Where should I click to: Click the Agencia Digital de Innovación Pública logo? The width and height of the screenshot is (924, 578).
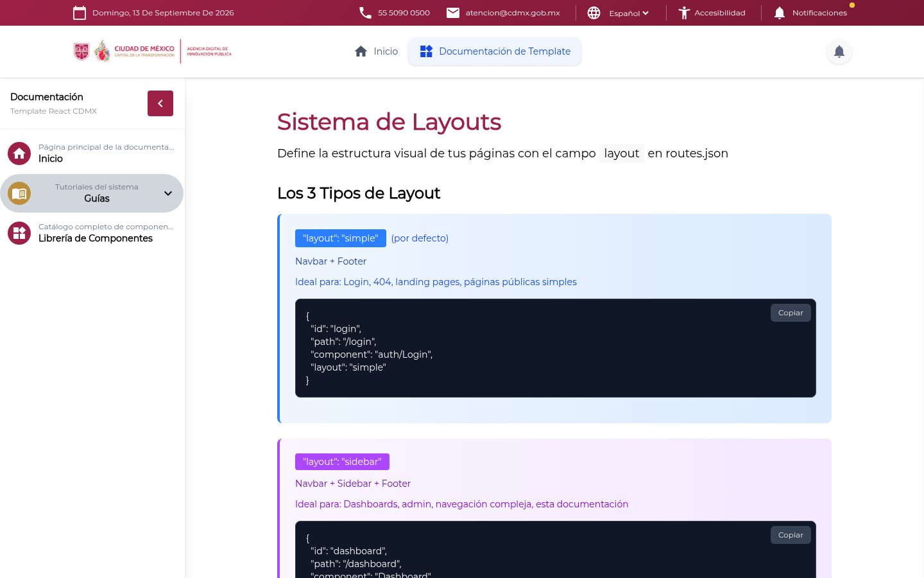(209, 51)
